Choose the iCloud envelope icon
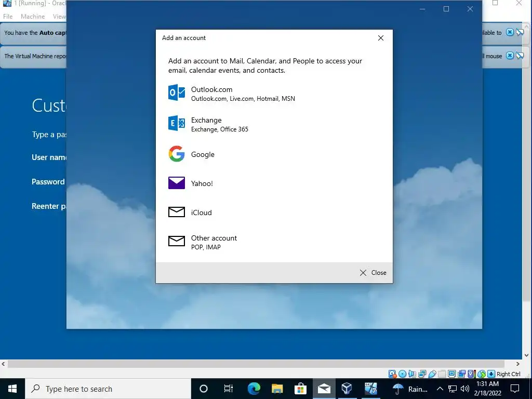 click(x=177, y=212)
